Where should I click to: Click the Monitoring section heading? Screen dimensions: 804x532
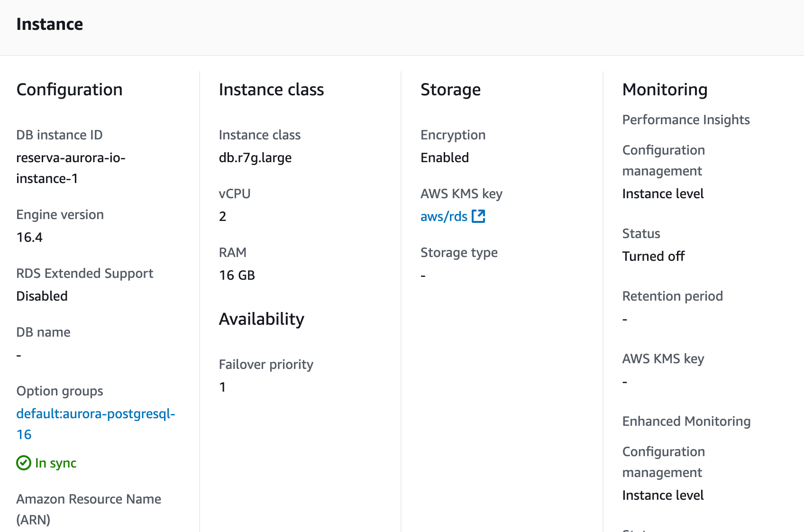point(665,90)
